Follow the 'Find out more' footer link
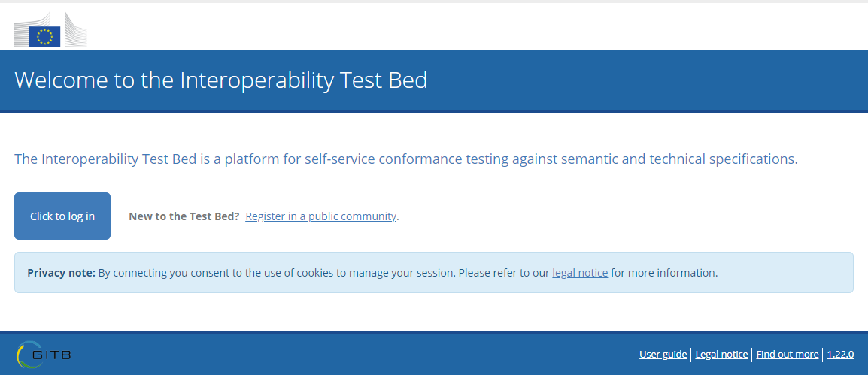The image size is (868, 375). (x=788, y=355)
